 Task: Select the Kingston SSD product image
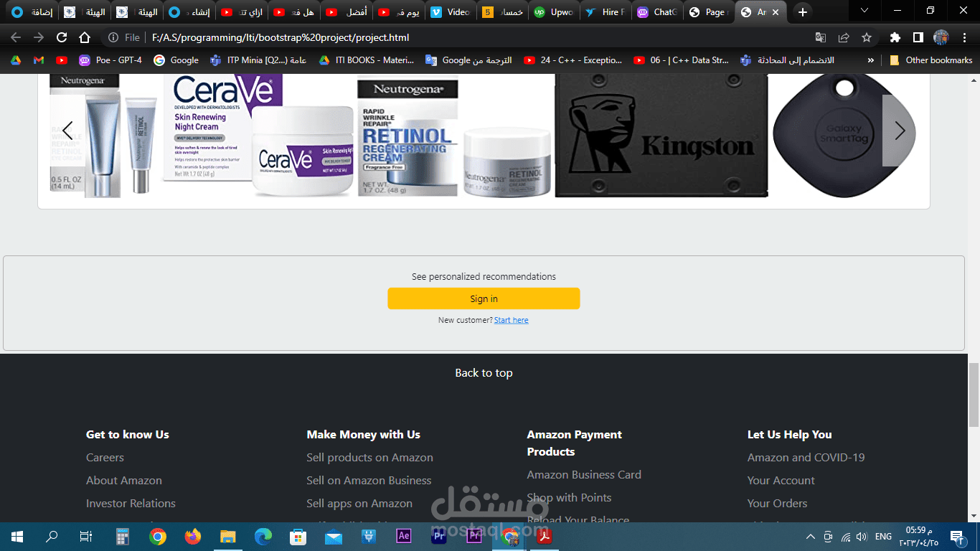[x=661, y=135]
